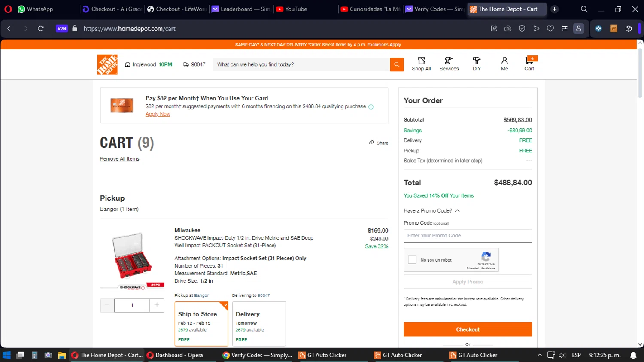Screen dimensions: 644x362
Task: Open a new browser tab with plus
Action: tap(555, 9)
